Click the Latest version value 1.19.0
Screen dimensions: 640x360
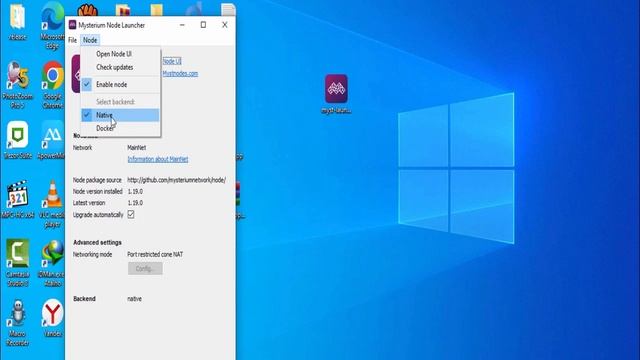click(135, 202)
